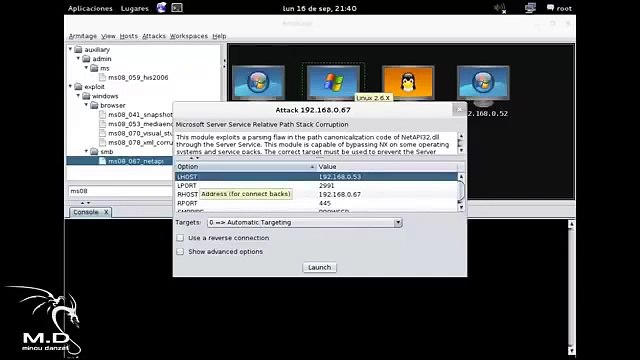This screenshot has height=360, width=640.
Task: Collapse the smb tree node
Action: click(x=87, y=151)
